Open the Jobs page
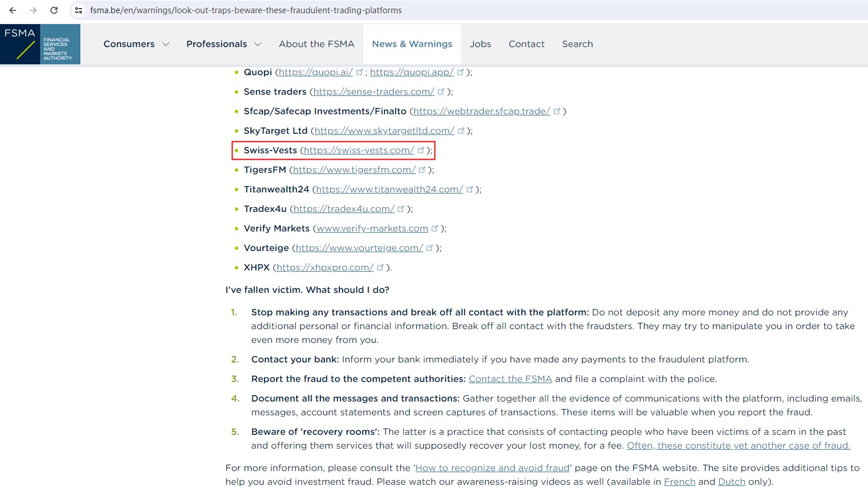Image resolution: width=868 pixels, height=490 pixels. pyautogui.click(x=480, y=44)
